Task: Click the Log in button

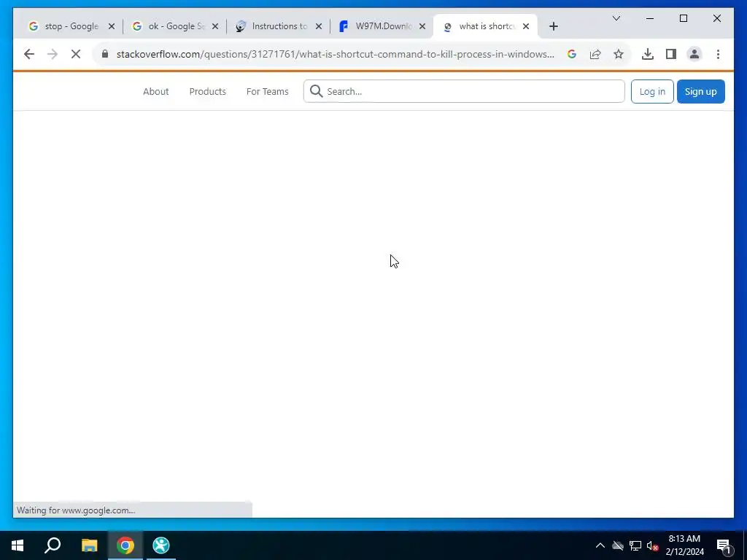Action: 652,91
